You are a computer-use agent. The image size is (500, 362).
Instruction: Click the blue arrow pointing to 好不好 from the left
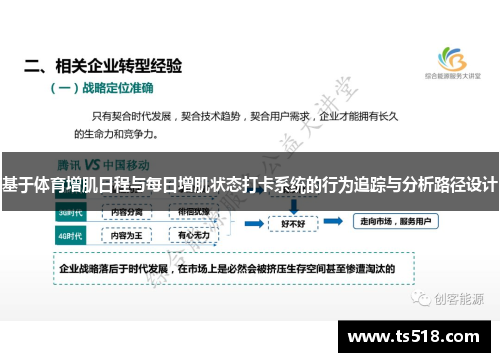tap(254, 223)
